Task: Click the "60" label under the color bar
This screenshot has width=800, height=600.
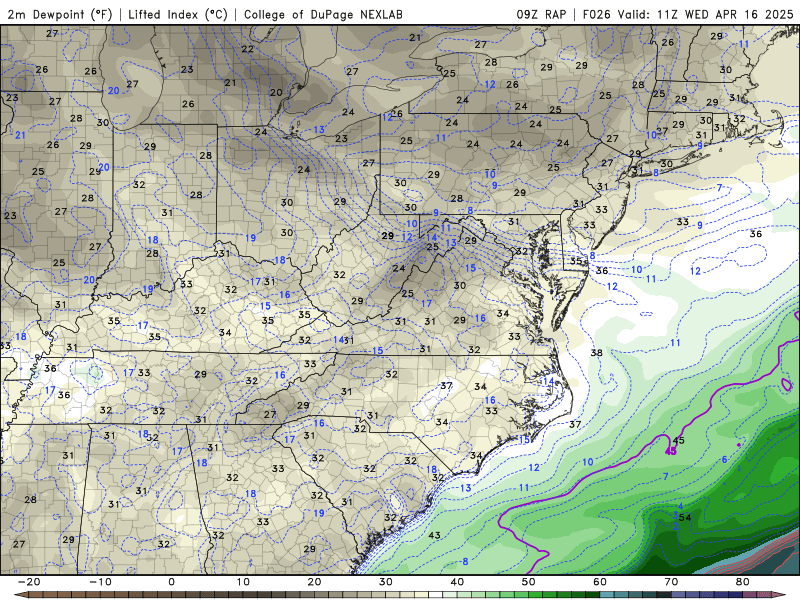Action: click(x=600, y=582)
